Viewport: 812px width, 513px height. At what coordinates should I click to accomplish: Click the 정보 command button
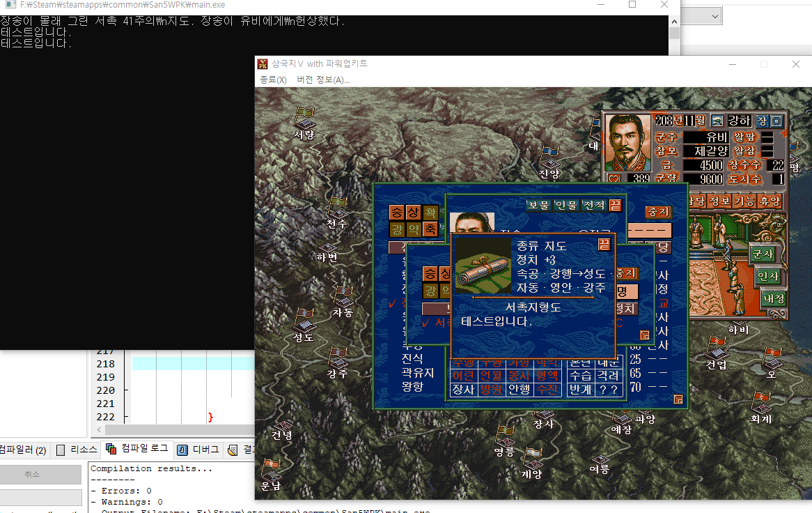point(720,201)
